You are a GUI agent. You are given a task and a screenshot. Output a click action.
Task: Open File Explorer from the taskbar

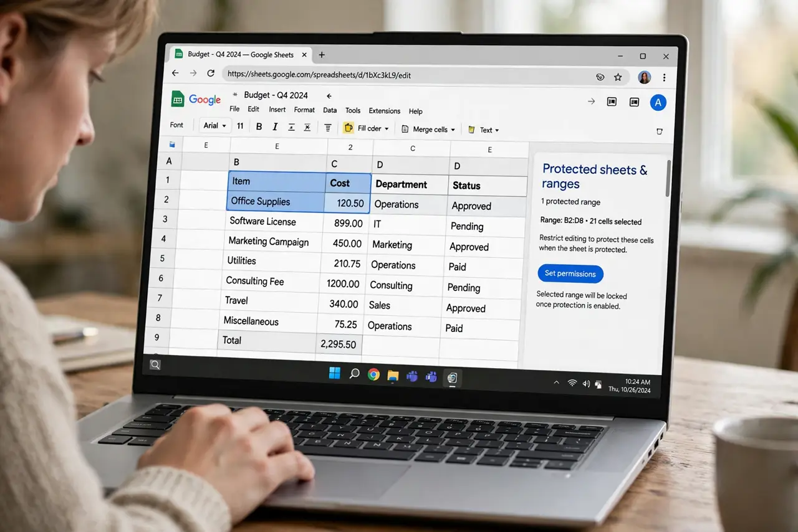pyautogui.click(x=393, y=375)
